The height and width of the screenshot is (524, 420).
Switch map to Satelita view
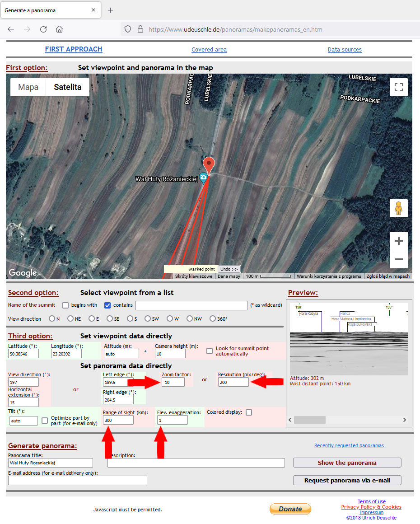point(68,87)
